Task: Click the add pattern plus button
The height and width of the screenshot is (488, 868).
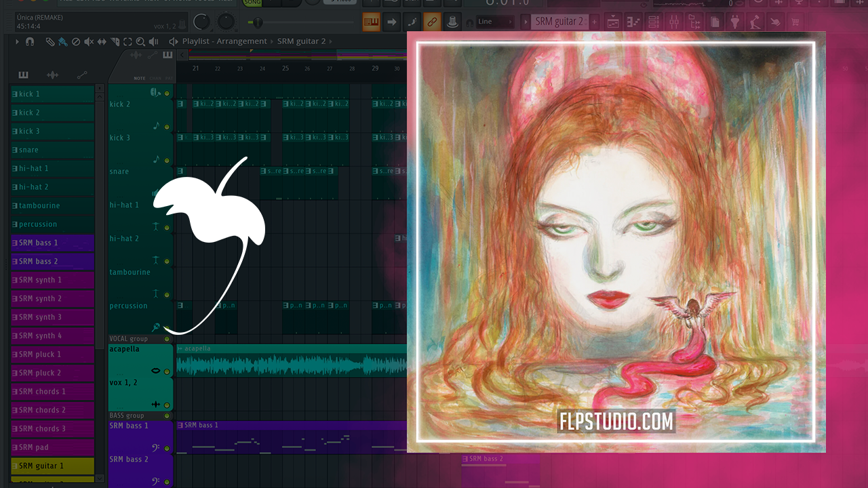Action: (x=595, y=22)
